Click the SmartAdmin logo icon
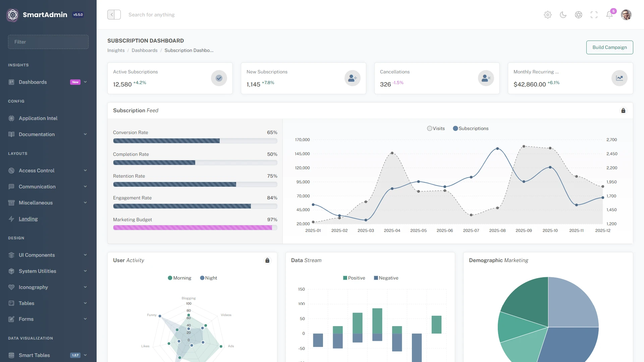 pos(13,15)
